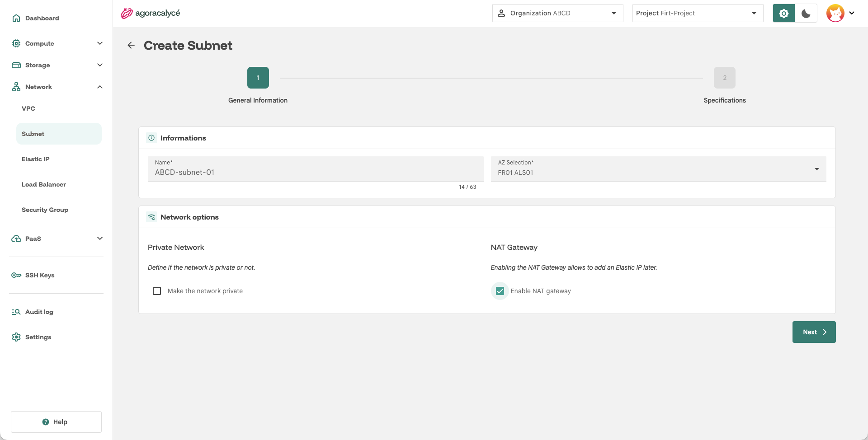The height and width of the screenshot is (440, 868).
Task: Switch to dark theme moon icon
Action: click(806, 13)
